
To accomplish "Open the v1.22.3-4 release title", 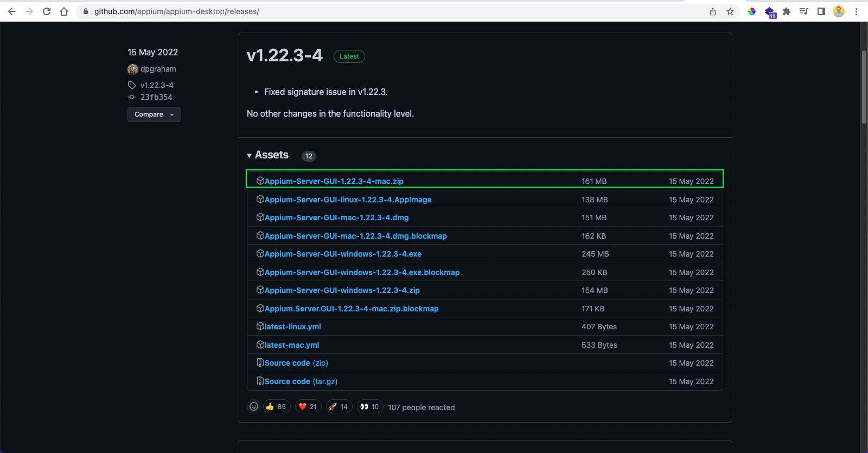I will [x=284, y=55].
